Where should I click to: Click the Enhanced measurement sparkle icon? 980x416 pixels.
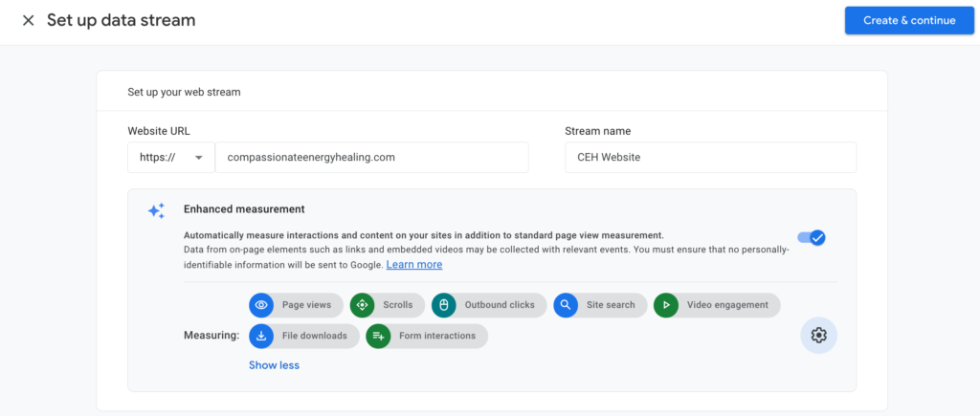156,211
